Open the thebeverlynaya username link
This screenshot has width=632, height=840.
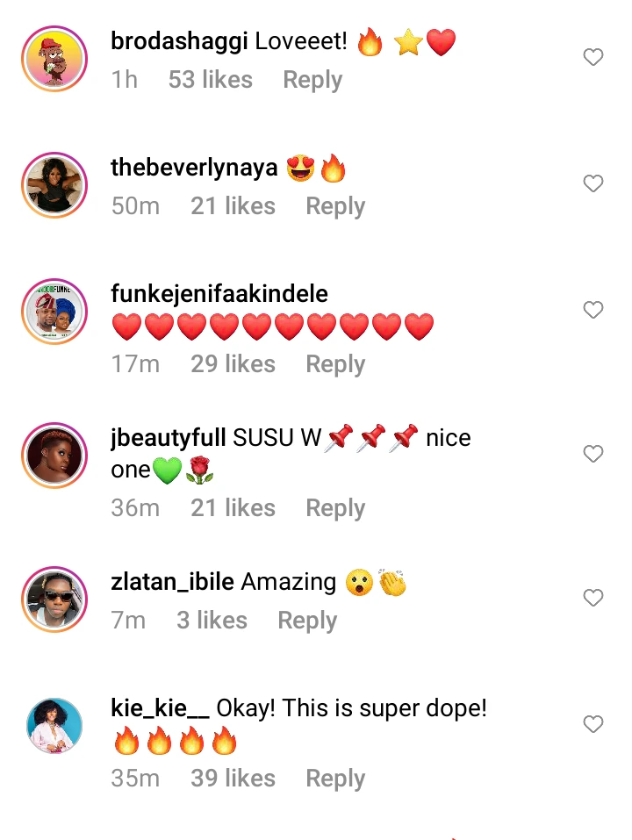pos(194,168)
